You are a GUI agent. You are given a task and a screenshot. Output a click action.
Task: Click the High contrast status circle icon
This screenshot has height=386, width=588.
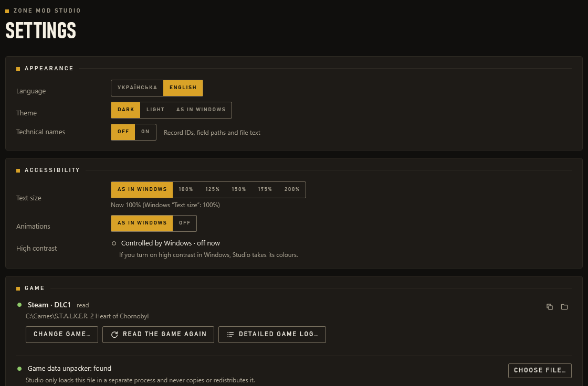click(x=113, y=243)
